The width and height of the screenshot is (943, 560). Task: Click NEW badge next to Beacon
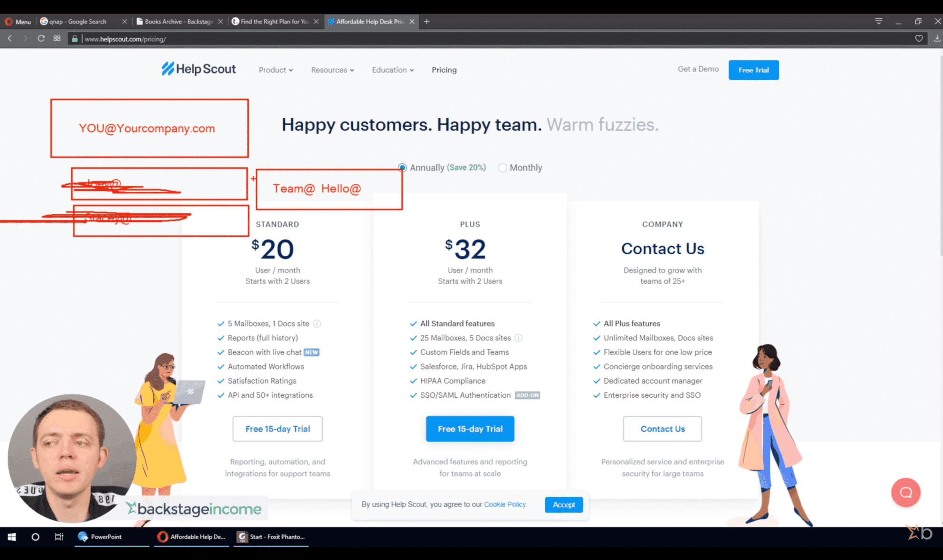click(x=312, y=353)
